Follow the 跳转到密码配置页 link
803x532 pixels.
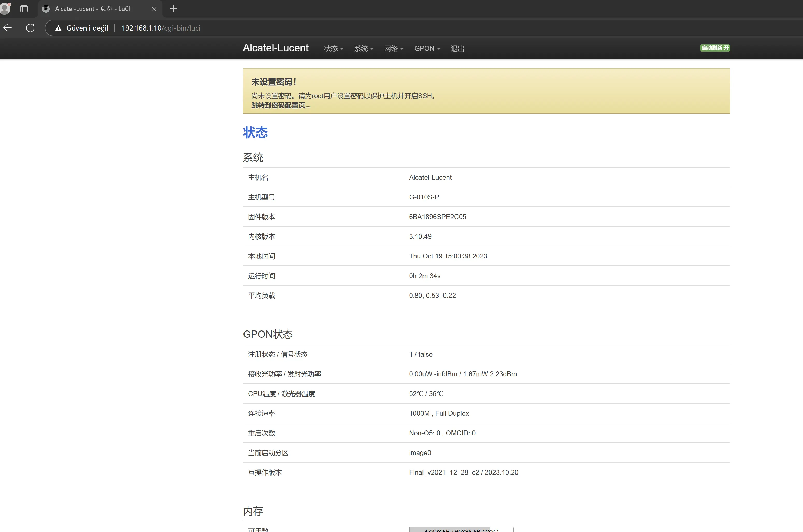[x=281, y=105]
